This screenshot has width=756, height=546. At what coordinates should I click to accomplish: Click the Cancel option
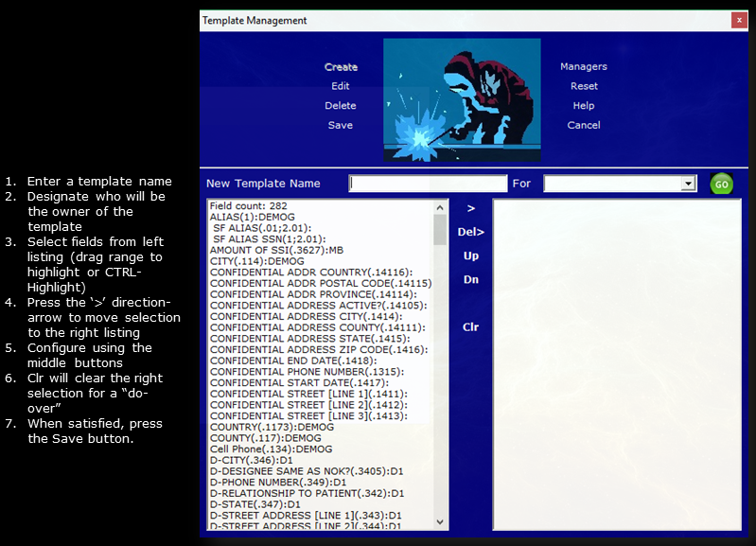(x=584, y=125)
